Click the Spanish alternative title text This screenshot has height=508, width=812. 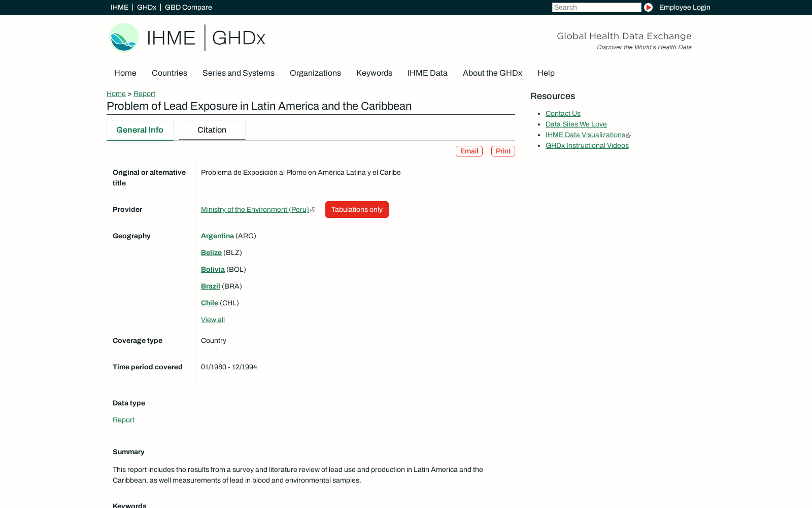click(301, 173)
